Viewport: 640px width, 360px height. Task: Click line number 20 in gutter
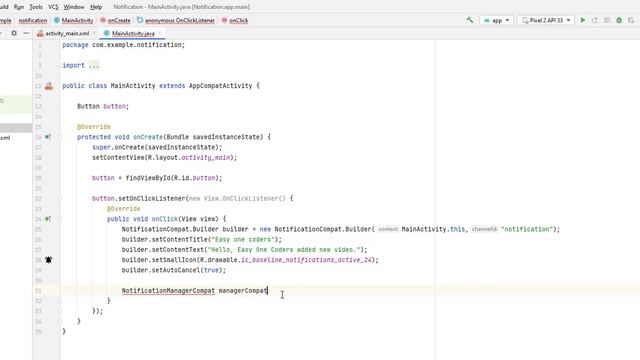(x=38, y=178)
